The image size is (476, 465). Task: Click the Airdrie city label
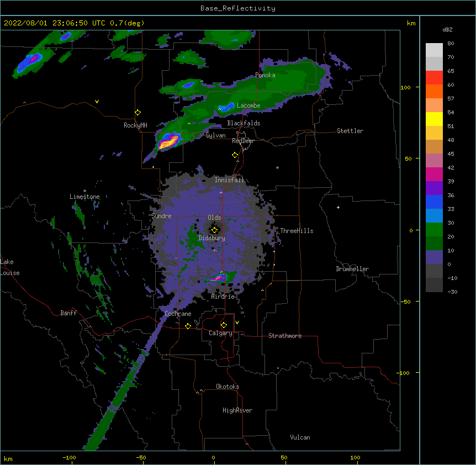pos(223,297)
